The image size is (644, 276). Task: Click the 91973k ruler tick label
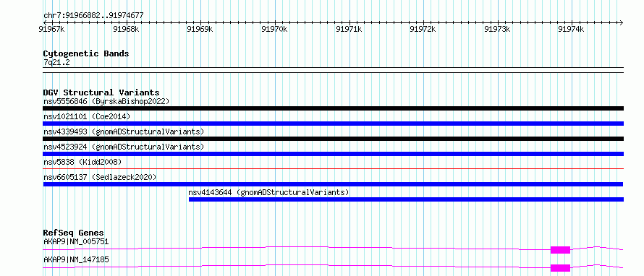click(497, 29)
